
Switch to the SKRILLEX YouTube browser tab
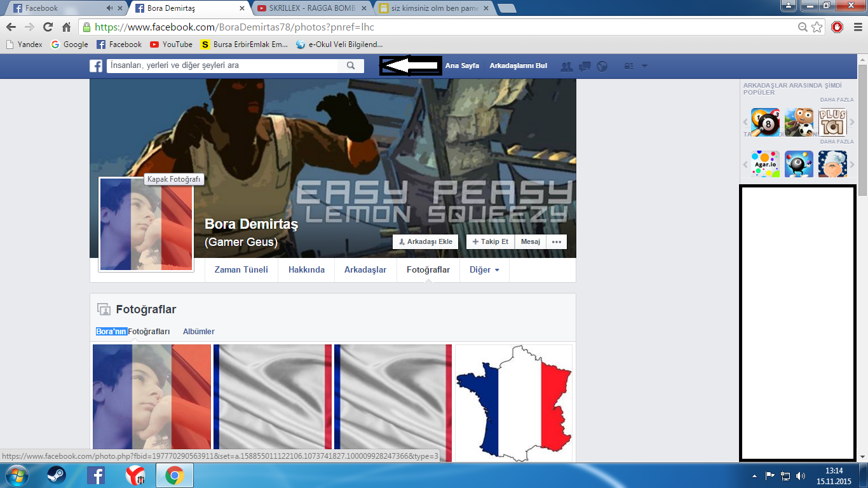[311, 8]
